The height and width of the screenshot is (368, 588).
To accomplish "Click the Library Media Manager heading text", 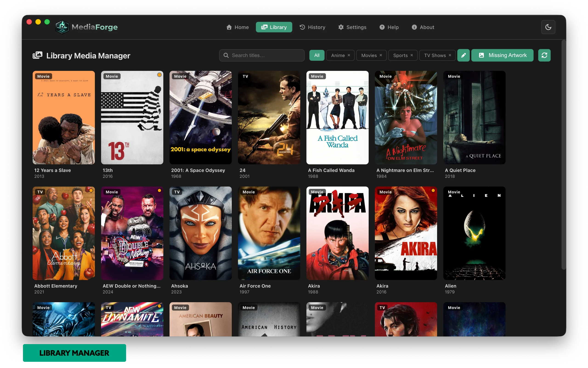I will coord(88,55).
